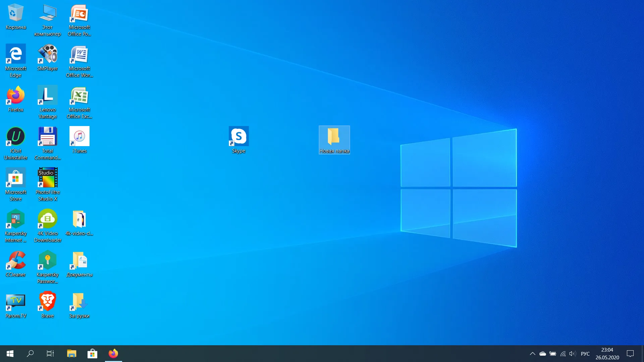Select the Kaspersky Internet Security shortcut

(15, 226)
